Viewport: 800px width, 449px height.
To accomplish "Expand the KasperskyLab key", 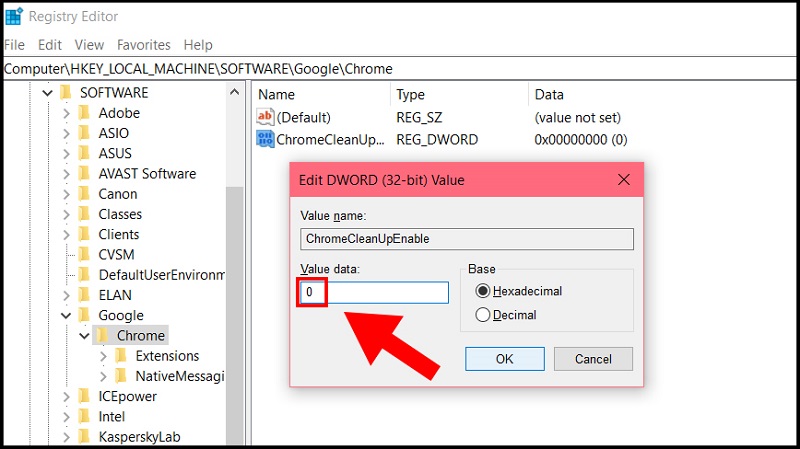I will (66, 437).
